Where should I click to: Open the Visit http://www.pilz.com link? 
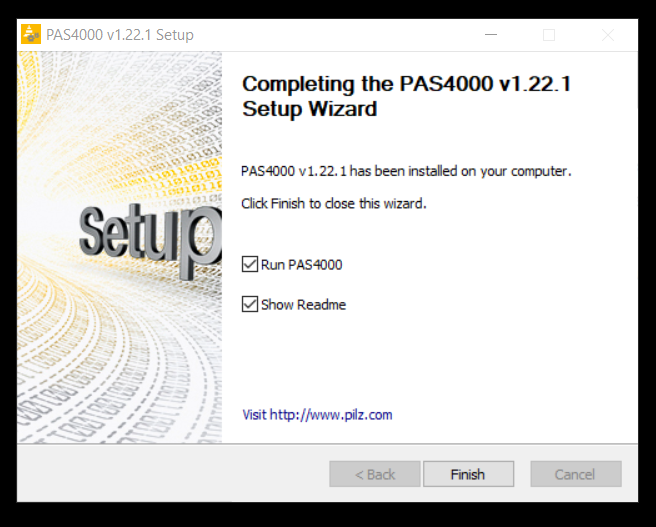(x=318, y=415)
